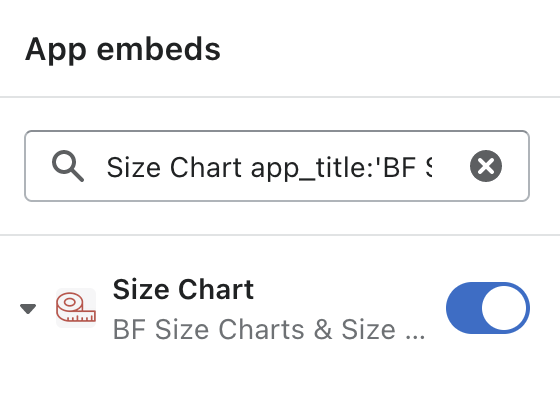The image size is (560, 396).
Task: Click the search glass inside the search box
Action: pyautogui.click(x=68, y=166)
